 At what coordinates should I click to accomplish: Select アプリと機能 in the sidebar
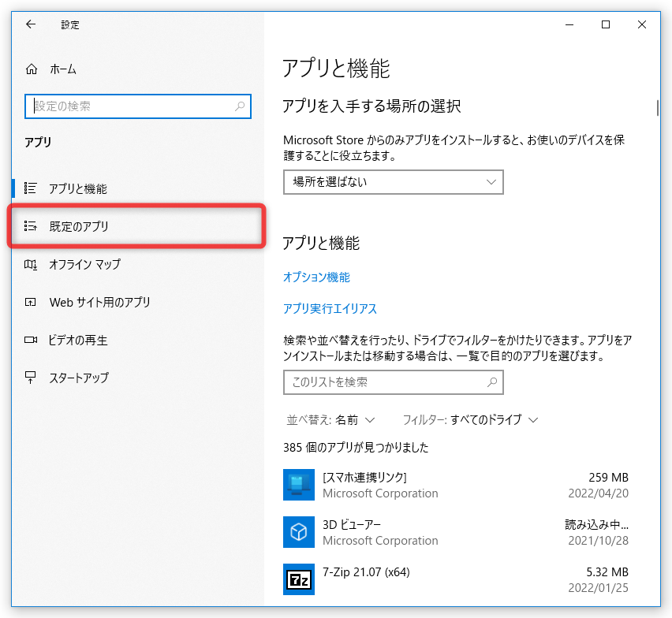click(x=137, y=188)
